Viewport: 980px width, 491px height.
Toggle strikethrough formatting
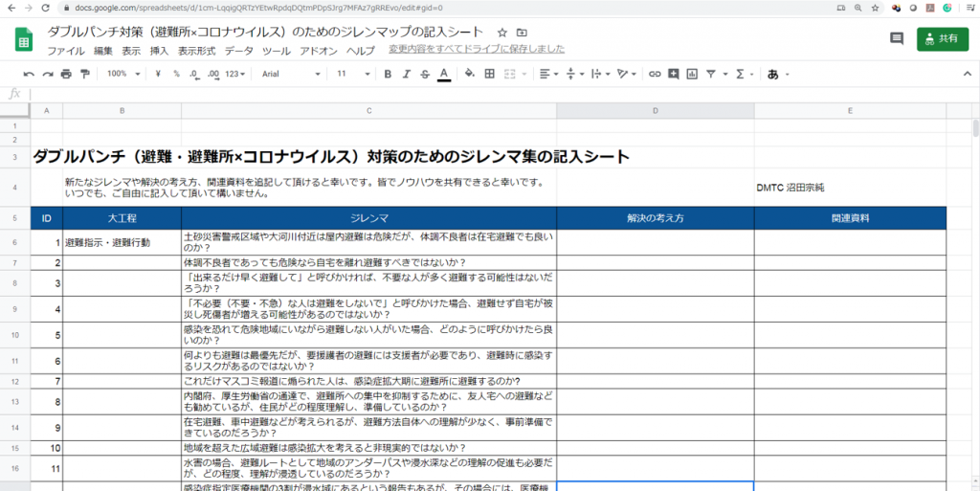425,74
